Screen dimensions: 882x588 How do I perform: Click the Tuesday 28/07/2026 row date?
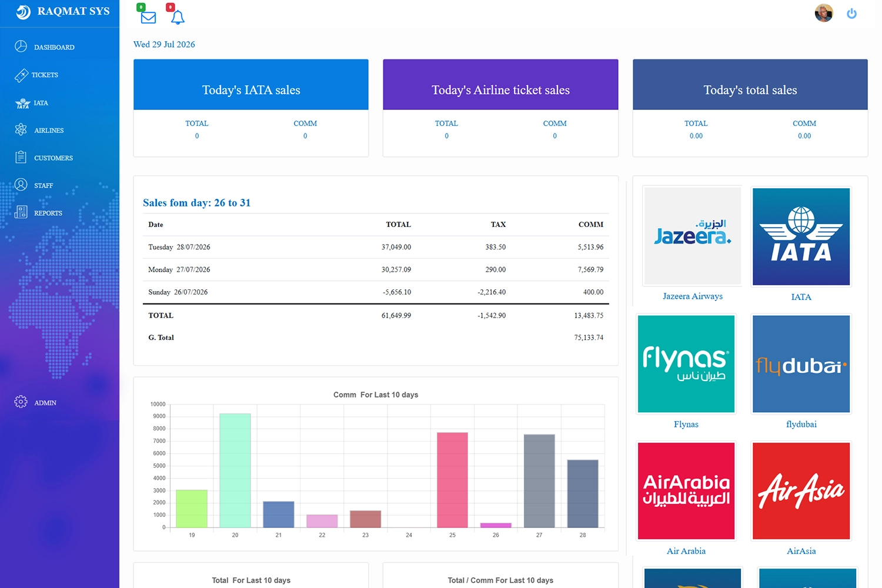coord(179,247)
